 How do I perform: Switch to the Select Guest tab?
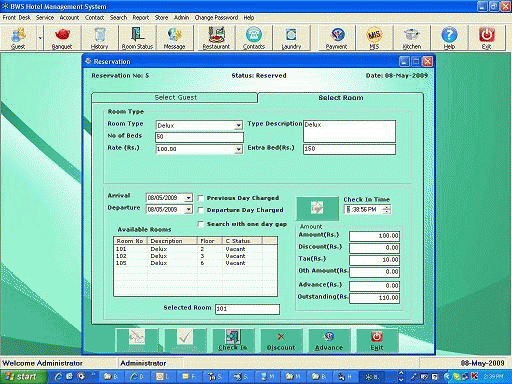[x=175, y=98]
